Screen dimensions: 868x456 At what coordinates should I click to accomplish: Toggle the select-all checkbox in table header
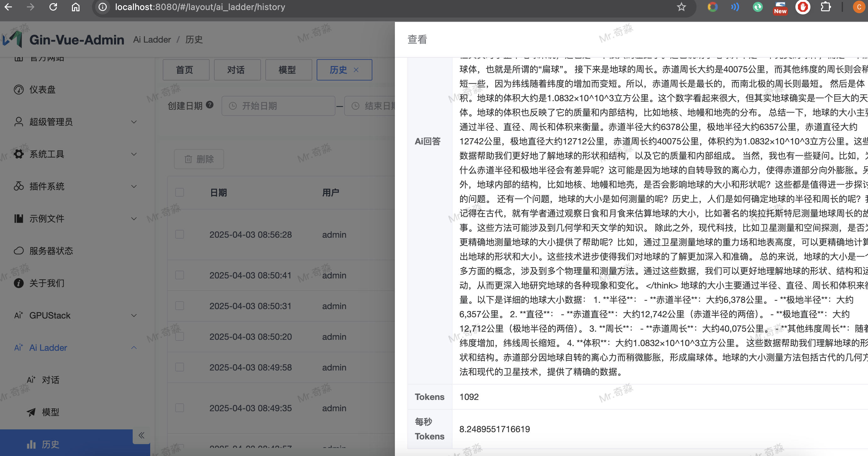click(180, 193)
